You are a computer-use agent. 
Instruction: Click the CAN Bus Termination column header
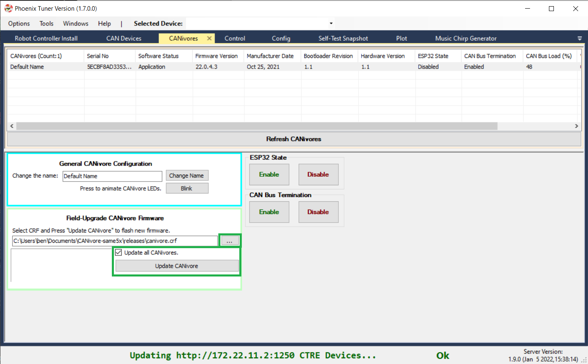[x=492, y=56]
